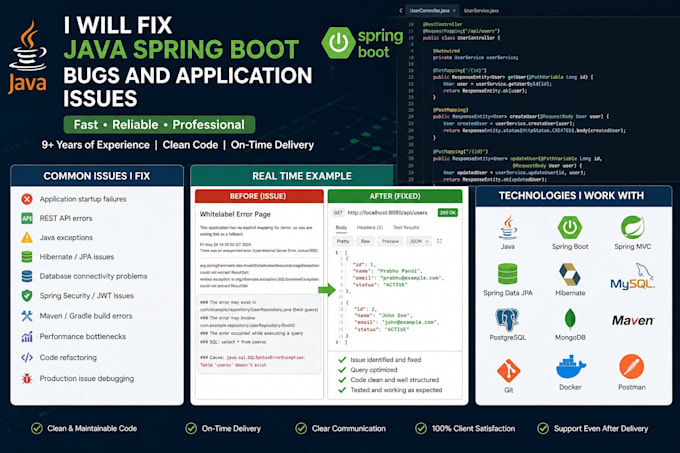Click the BEFORE (ISSUE) red header

[259, 196]
